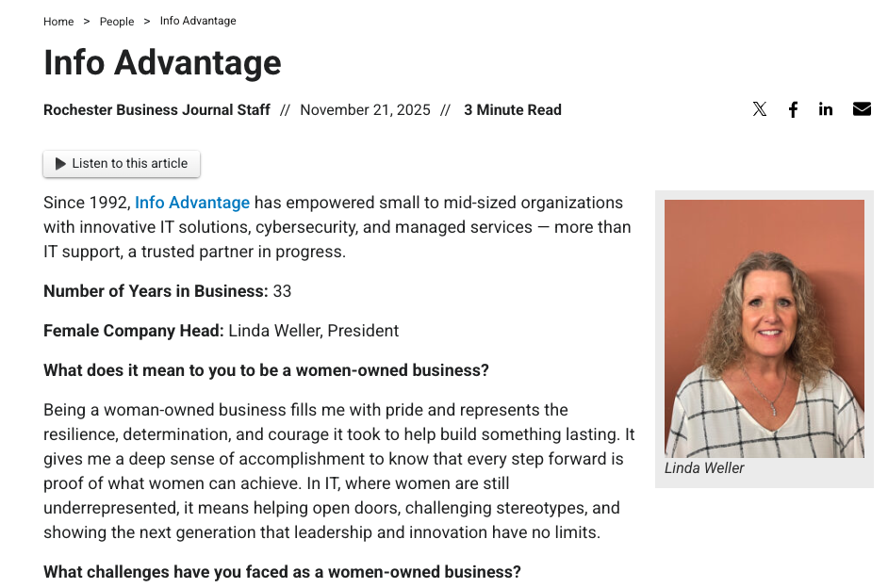The height and width of the screenshot is (588, 888).
Task: Click the "Number of Years in Business" line
Action: (168, 291)
